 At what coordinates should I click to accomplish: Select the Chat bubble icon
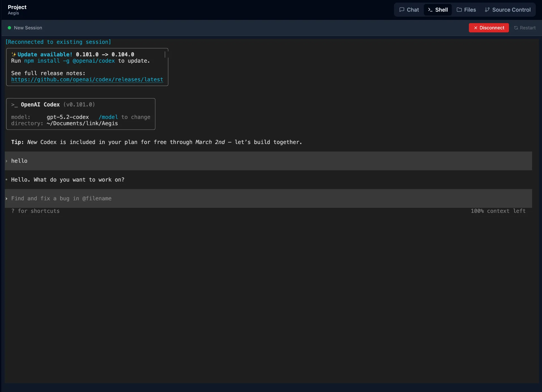tap(402, 9)
